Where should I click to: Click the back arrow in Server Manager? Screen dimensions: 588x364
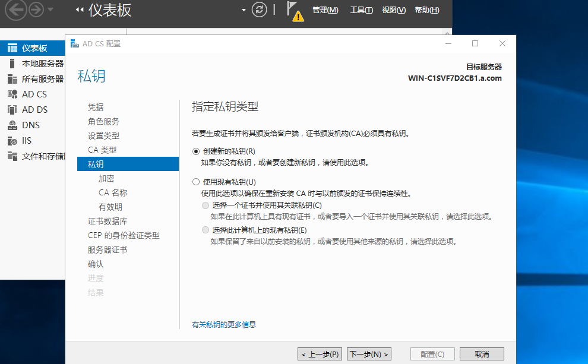(x=16, y=10)
